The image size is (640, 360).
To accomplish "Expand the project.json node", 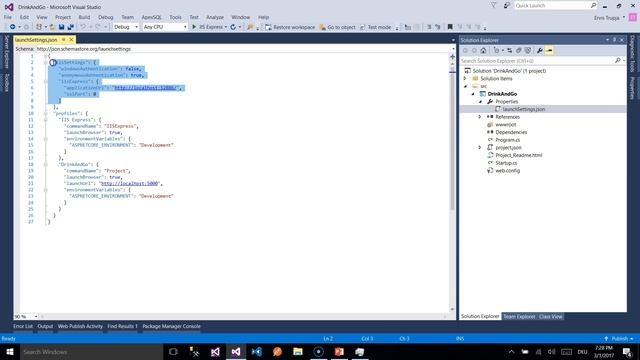I will point(480,147).
